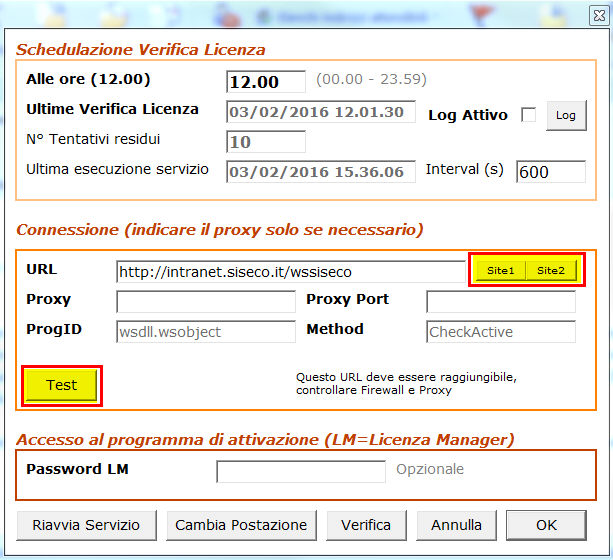This screenshot has width=613, height=560.
Task: Click the Method field showing CheckActive
Action: (x=500, y=331)
